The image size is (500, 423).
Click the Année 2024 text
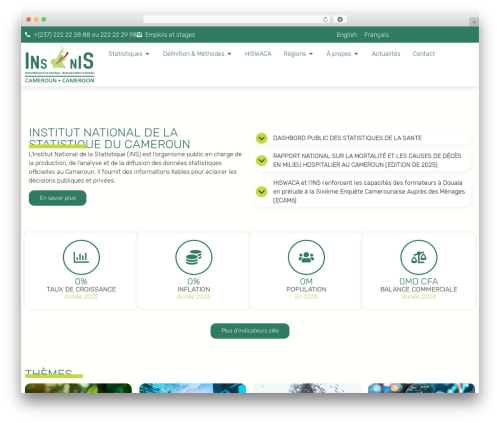pos(419,297)
